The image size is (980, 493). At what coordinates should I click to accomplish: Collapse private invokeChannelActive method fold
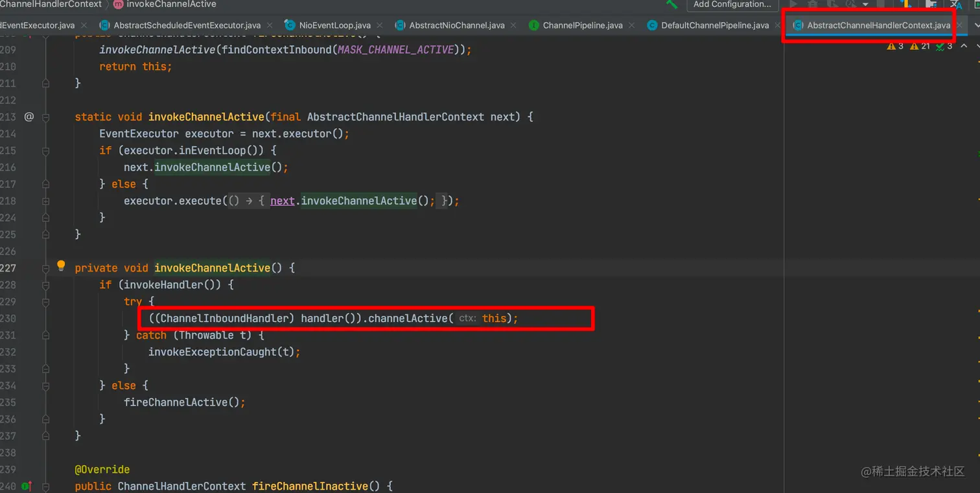46,268
